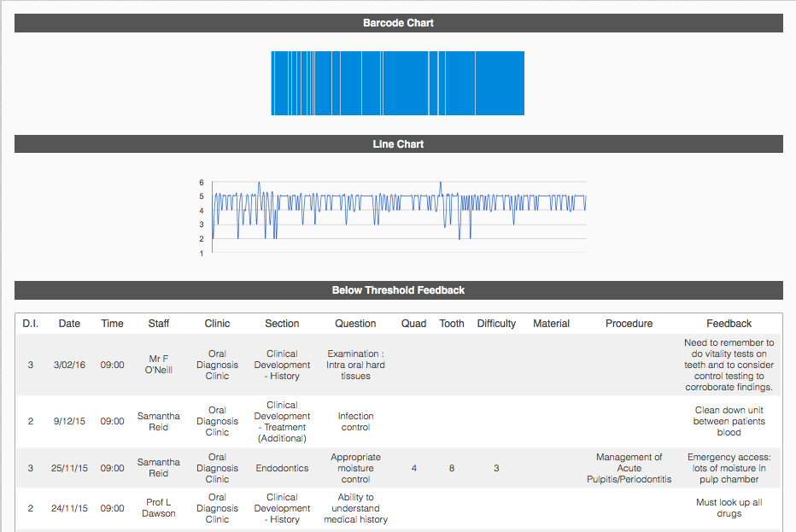The image size is (796, 532).
Task: Click the Line Chart section header
Action: click(x=399, y=144)
